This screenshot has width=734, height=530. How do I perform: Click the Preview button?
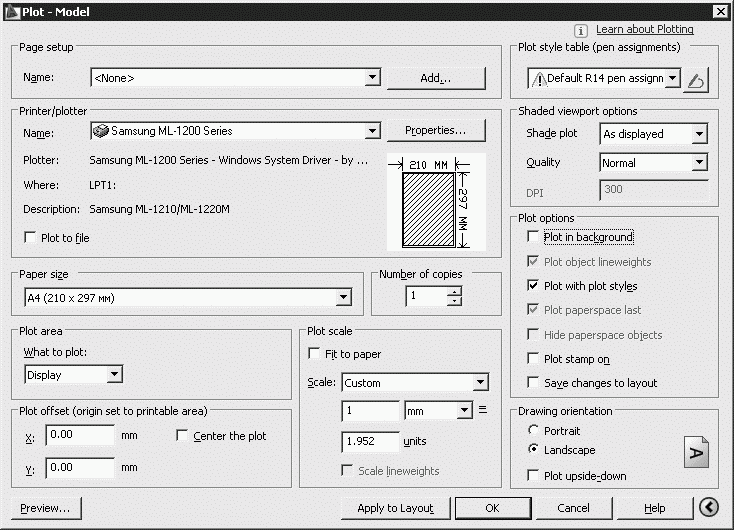click(x=45, y=508)
